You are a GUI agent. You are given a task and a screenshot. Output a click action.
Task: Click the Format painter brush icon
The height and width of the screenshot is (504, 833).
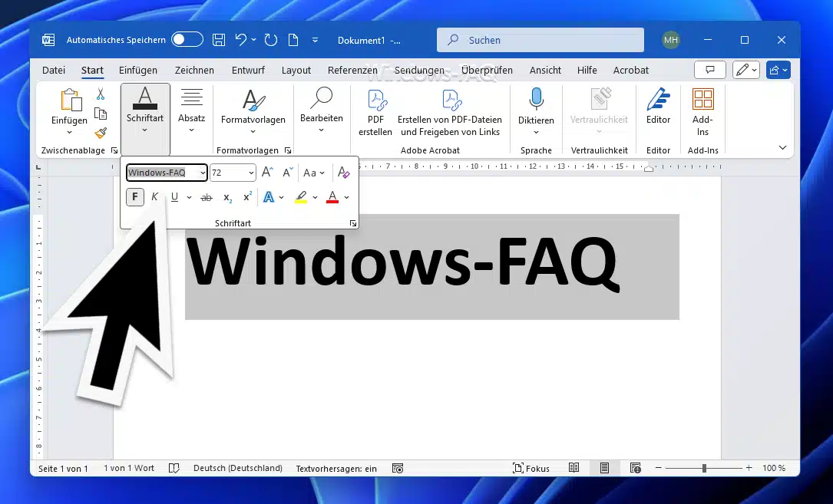pos(100,133)
